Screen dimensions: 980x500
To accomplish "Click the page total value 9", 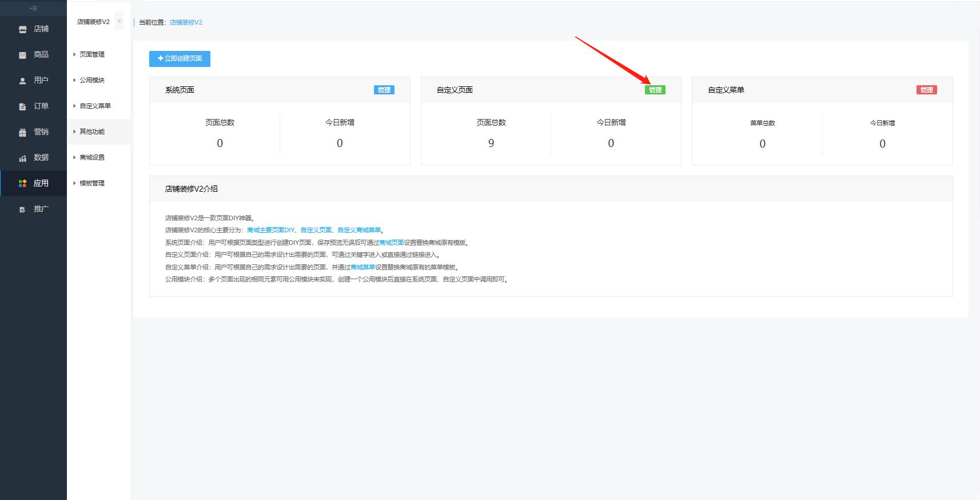I will [x=491, y=143].
